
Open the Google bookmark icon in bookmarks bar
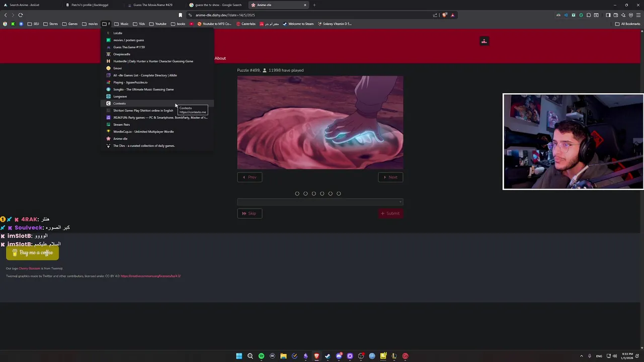click(5, 24)
